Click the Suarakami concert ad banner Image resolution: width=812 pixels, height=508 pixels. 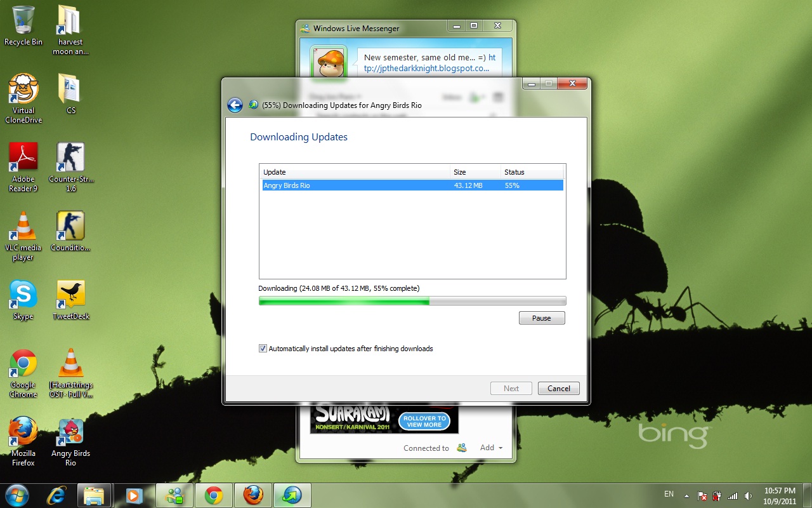pos(384,419)
